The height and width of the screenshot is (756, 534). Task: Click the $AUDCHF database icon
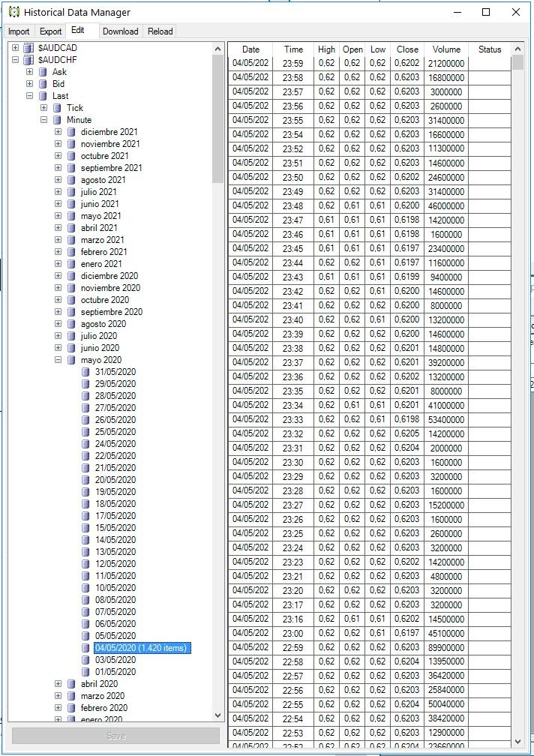pos(29,60)
